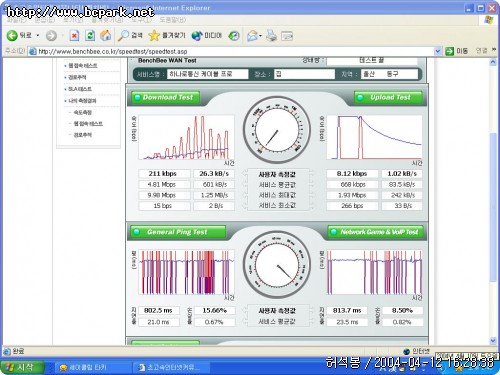Click the General Ping Test latency graph
Screen dimensions: 500x375
point(186,272)
